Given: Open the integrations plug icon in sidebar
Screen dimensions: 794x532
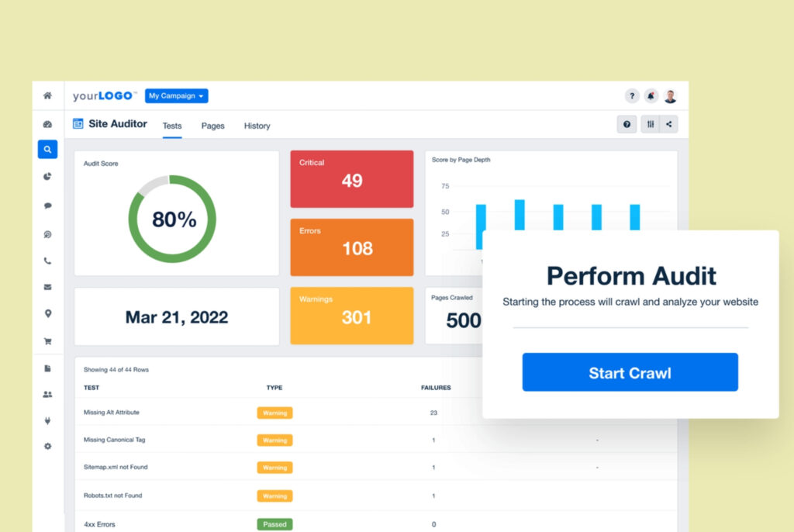Looking at the screenshot, I should [47, 421].
